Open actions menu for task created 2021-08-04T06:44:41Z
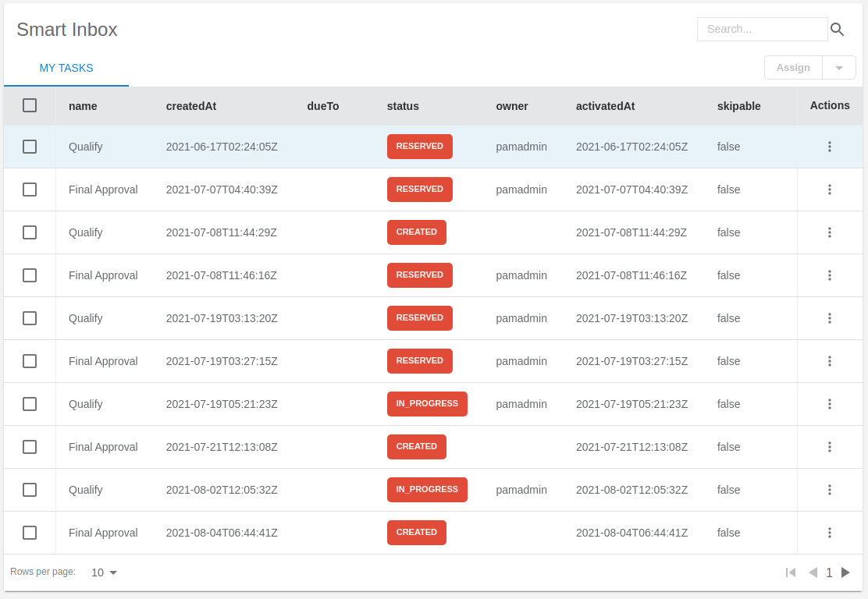The height and width of the screenshot is (599, 868). [829, 533]
